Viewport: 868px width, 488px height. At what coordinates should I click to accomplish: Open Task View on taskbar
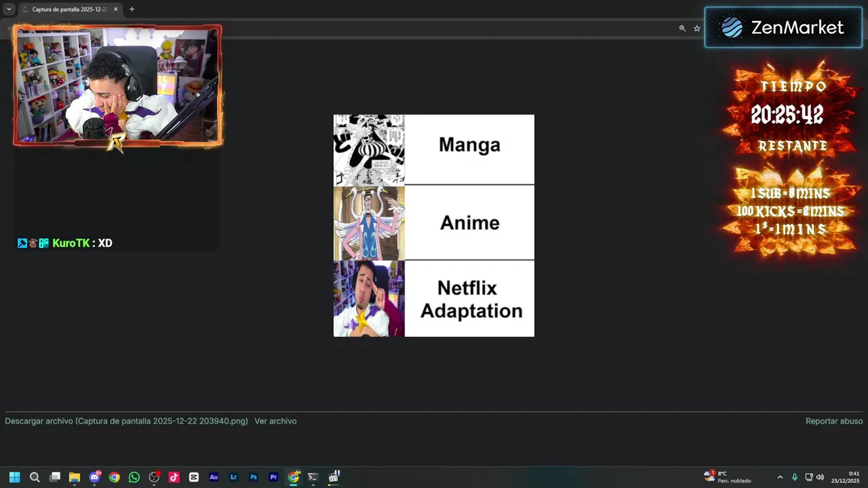click(55, 477)
